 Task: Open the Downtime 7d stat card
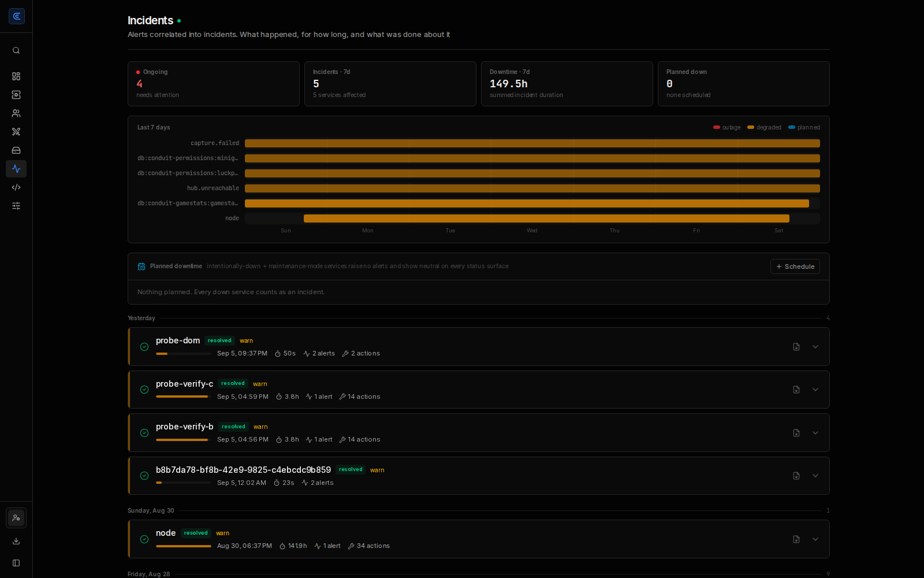coord(567,84)
